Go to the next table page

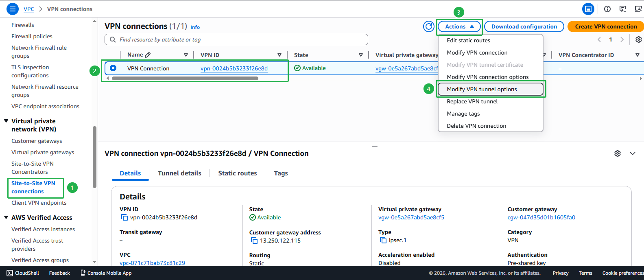[x=622, y=39]
